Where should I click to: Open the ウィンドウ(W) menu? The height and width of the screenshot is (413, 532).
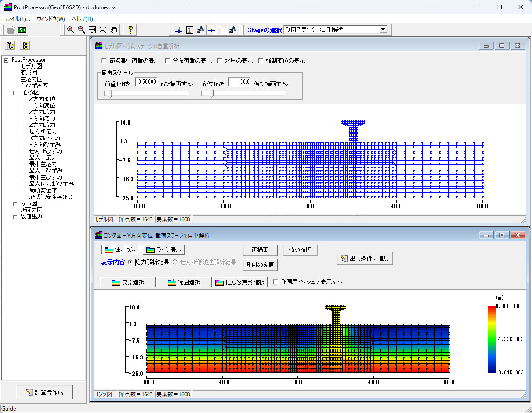[x=51, y=19]
